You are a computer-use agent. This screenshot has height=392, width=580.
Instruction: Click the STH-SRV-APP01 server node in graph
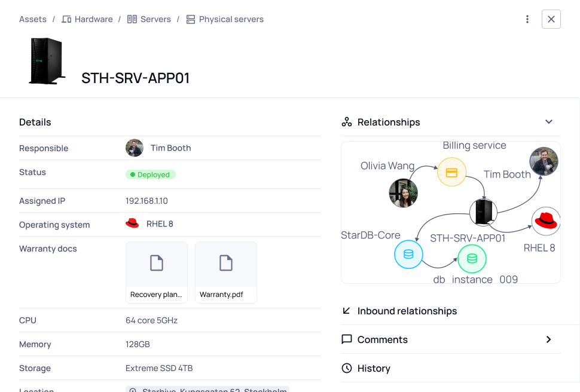(483, 212)
